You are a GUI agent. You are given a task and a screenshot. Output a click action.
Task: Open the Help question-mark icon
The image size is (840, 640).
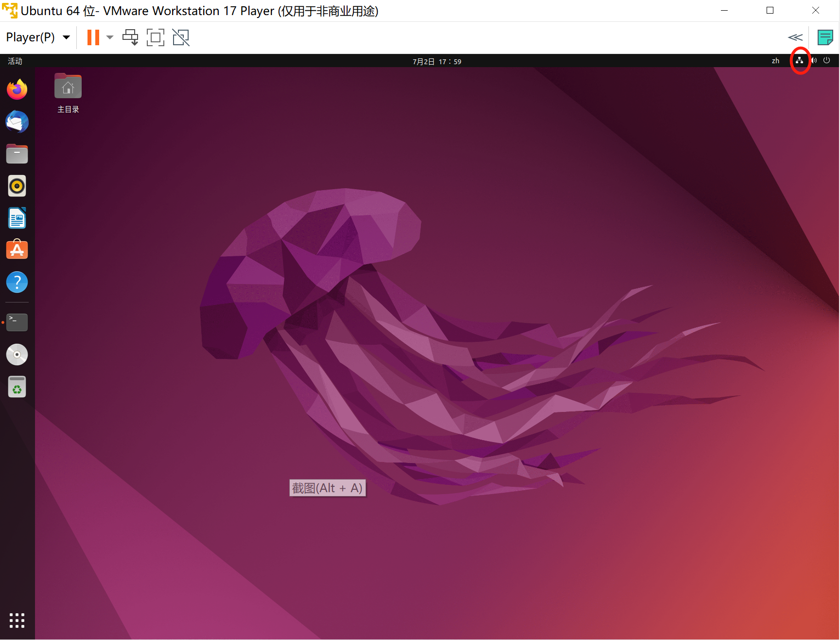coord(17,282)
